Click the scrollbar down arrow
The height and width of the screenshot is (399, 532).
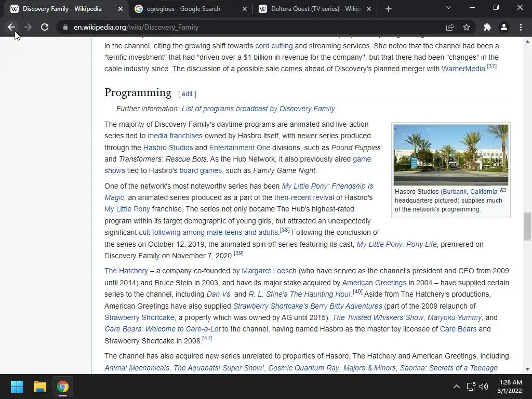click(x=527, y=369)
